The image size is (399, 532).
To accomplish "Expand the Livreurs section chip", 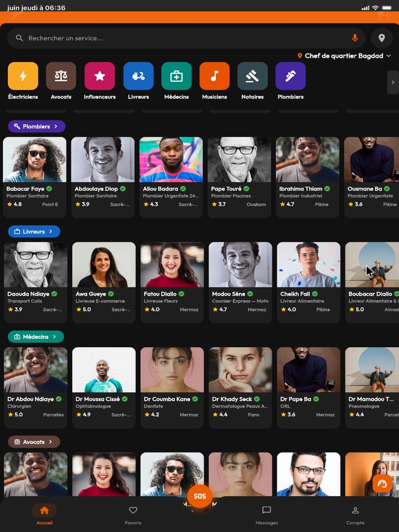I will tap(34, 231).
